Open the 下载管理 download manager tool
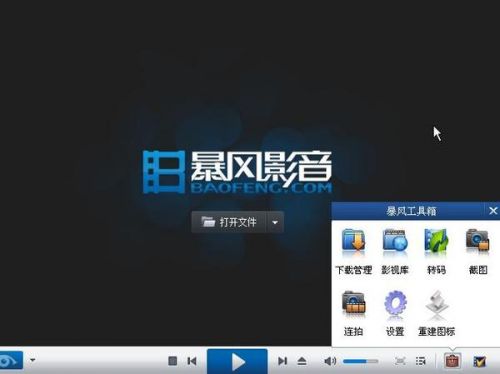The image size is (500, 374). [353, 251]
